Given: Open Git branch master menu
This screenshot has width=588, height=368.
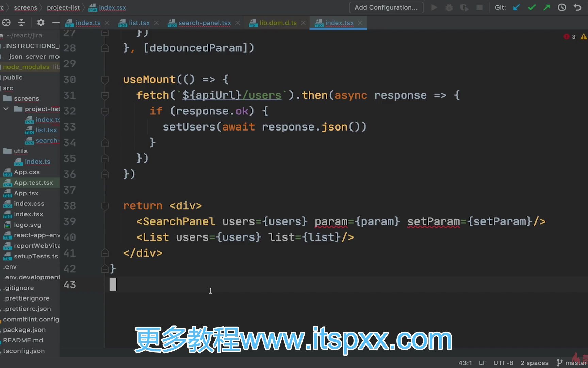Looking at the screenshot, I should click(x=572, y=363).
